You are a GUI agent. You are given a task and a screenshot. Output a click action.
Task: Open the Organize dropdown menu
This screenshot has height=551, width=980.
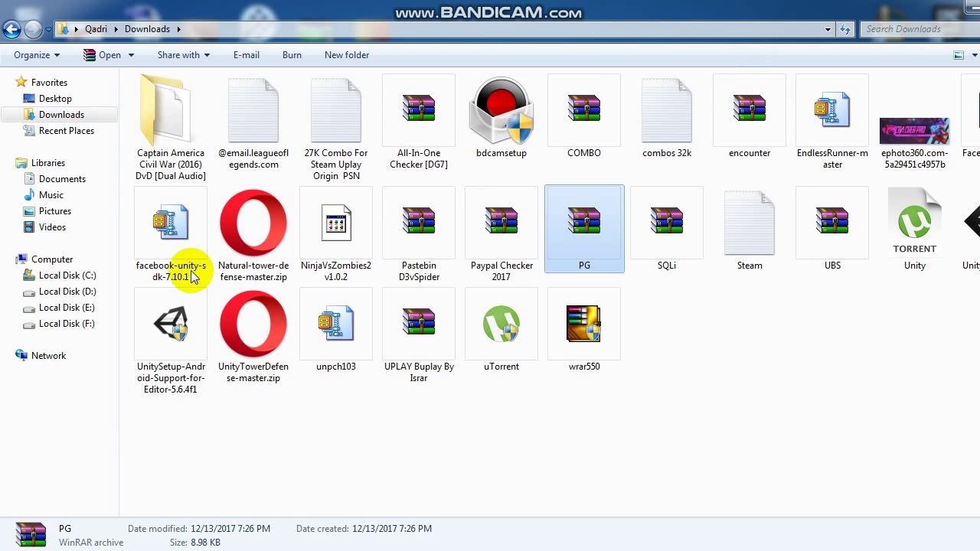pyautogui.click(x=36, y=55)
